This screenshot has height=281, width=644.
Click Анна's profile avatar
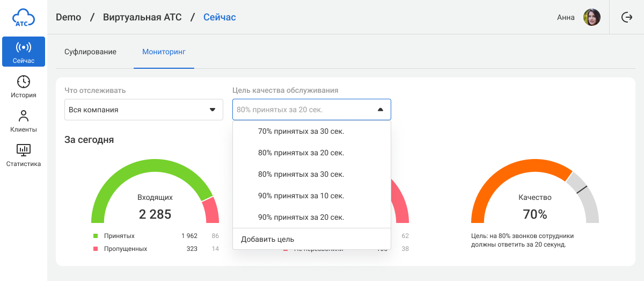point(591,17)
